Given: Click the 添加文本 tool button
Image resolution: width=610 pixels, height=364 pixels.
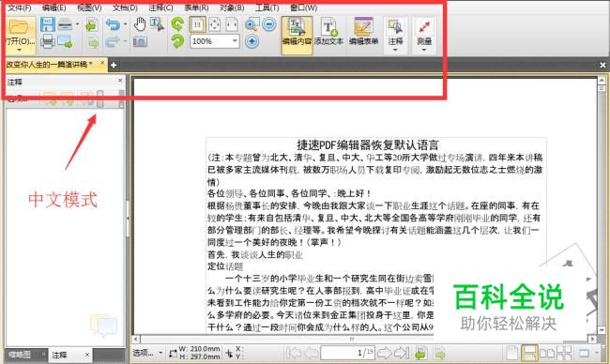Looking at the screenshot, I should [328, 32].
